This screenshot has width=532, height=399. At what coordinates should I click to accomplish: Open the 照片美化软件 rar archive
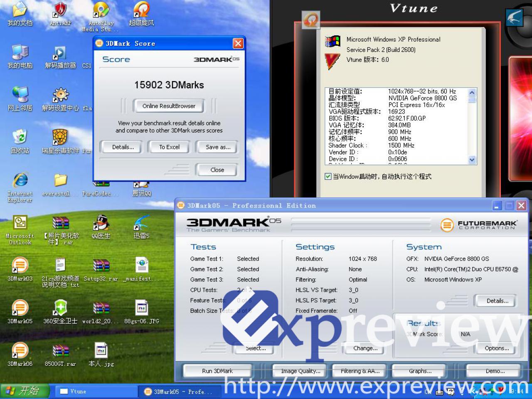(x=61, y=230)
